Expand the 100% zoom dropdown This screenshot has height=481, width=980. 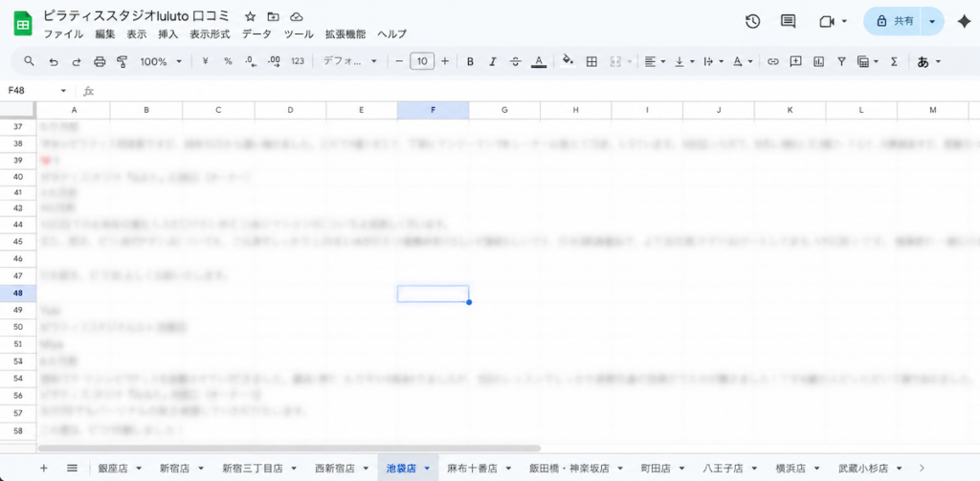[161, 61]
